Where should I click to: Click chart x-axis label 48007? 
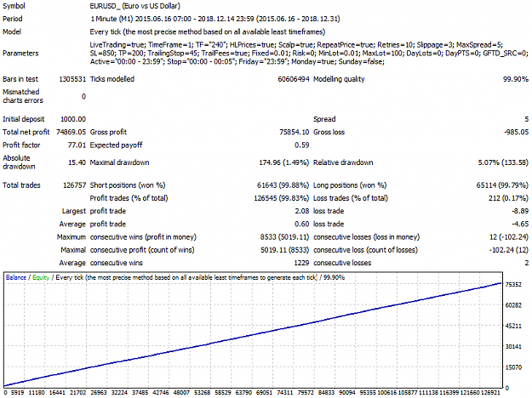click(x=181, y=393)
